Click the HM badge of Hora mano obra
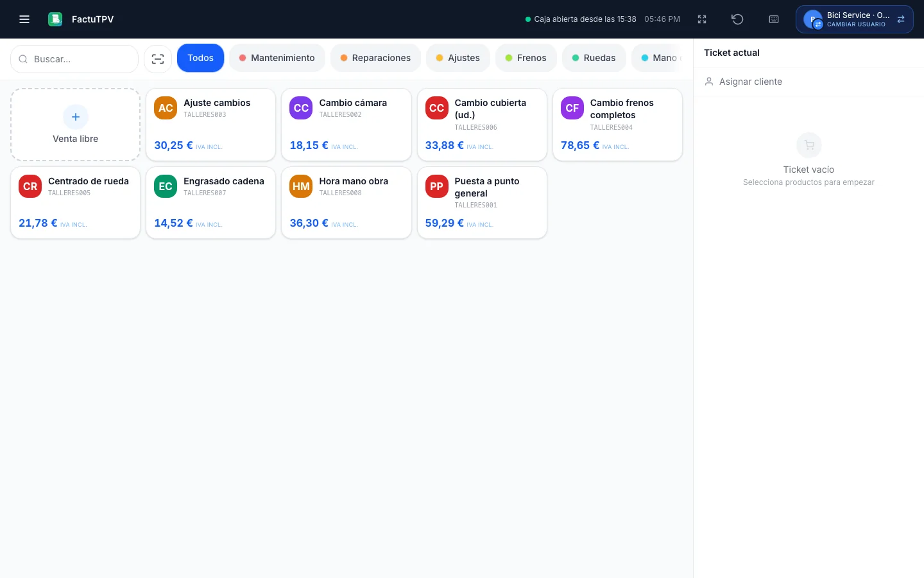Image resolution: width=924 pixels, height=578 pixels. (x=301, y=186)
